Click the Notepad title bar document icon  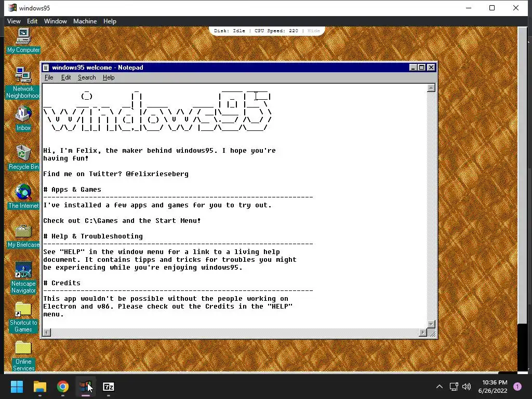[46, 68]
